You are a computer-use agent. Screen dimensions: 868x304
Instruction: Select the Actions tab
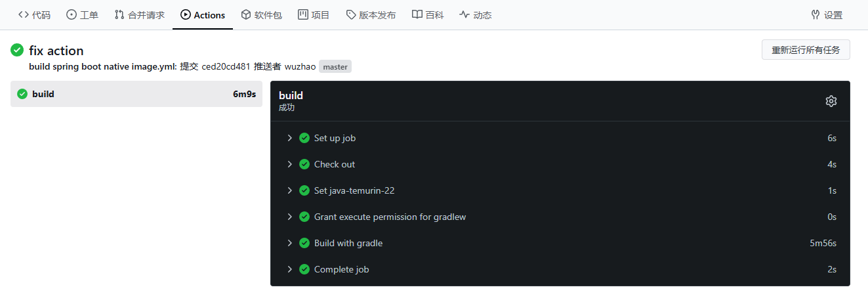tap(203, 14)
